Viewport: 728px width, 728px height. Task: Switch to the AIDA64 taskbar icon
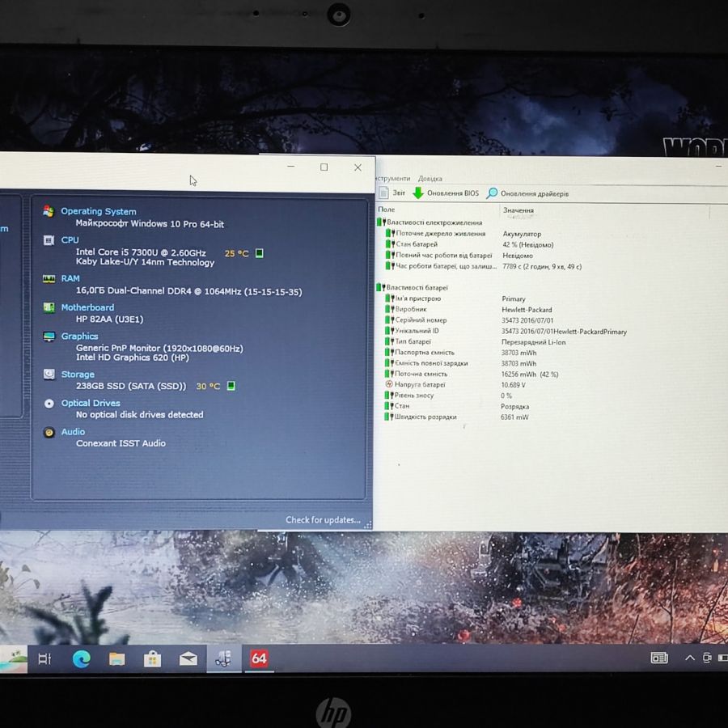[x=259, y=658]
